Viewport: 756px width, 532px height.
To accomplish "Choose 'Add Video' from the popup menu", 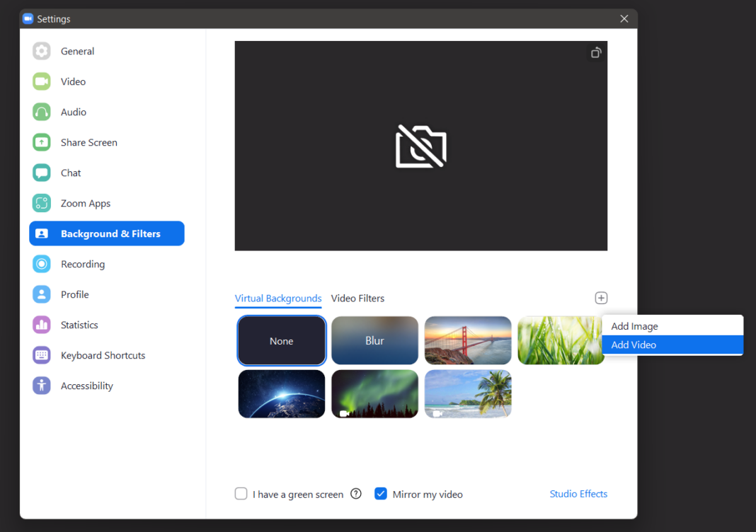I will [x=634, y=345].
